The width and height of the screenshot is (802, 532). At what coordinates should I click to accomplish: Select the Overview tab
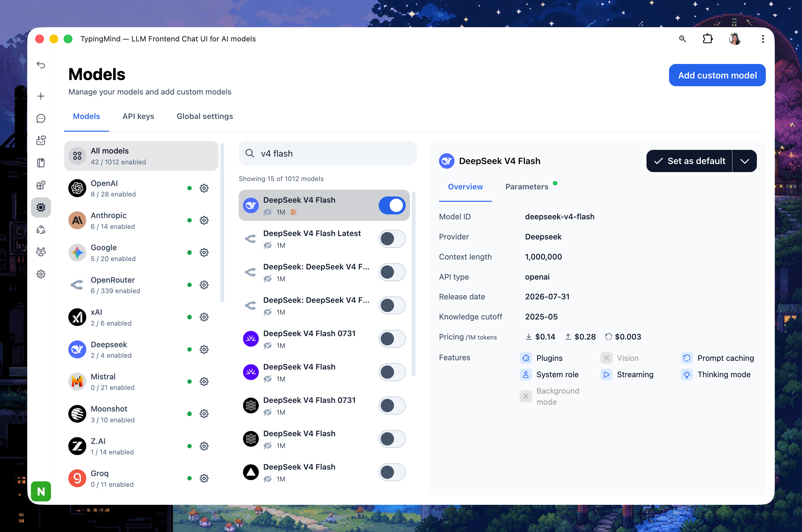point(465,187)
